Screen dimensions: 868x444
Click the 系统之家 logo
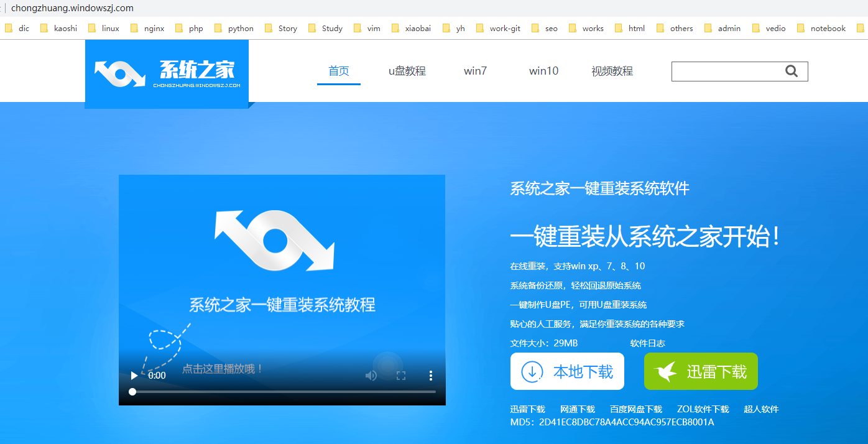(x=167, y=73)
